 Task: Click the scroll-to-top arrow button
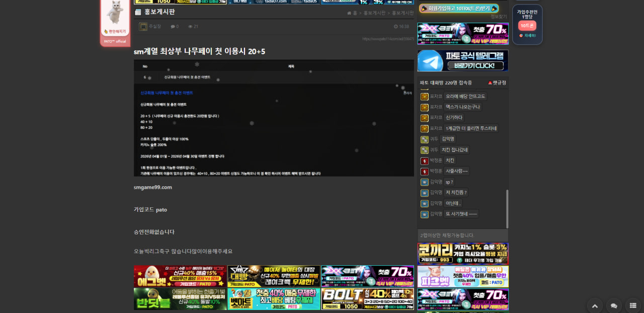tap(595, 305)
